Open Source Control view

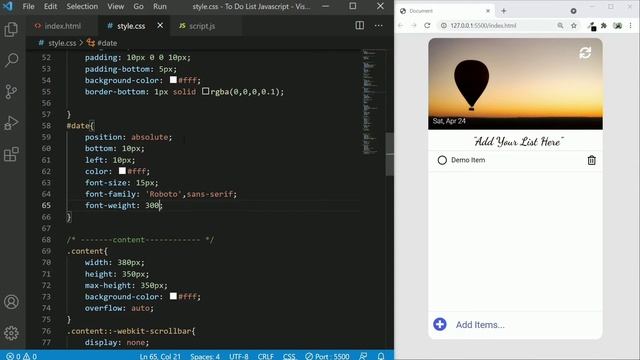pos(11,91)
